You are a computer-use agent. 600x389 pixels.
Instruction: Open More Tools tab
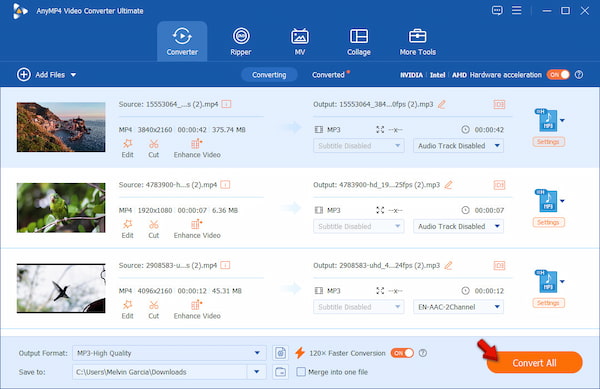point(417,41)
